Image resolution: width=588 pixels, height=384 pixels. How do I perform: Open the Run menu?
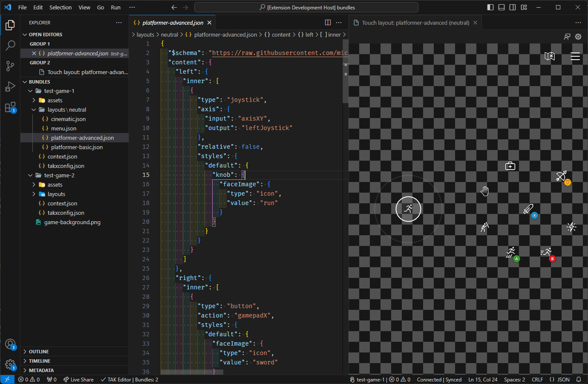(115, 7)
